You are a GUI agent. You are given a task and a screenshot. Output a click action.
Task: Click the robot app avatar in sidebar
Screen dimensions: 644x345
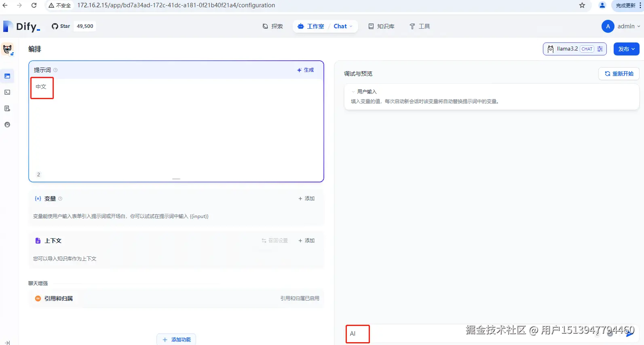pos(8,49)
